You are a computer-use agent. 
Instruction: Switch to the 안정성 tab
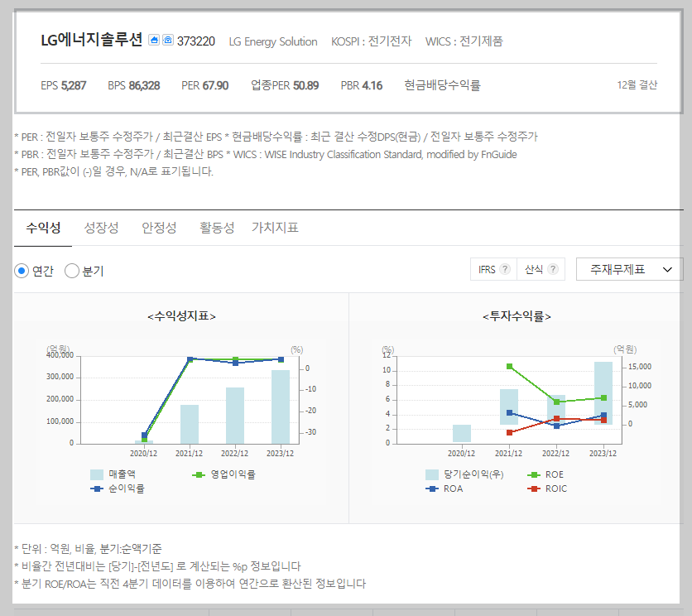(159, 228)
